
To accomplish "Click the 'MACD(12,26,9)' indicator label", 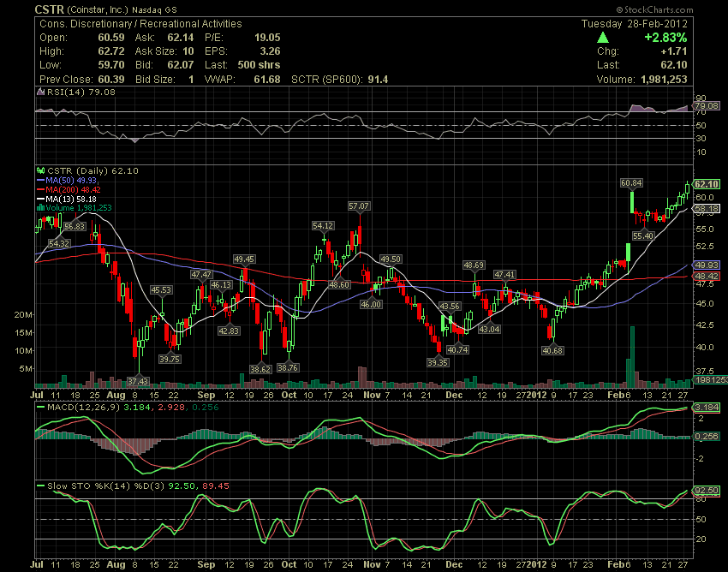I will coord(84,408).
